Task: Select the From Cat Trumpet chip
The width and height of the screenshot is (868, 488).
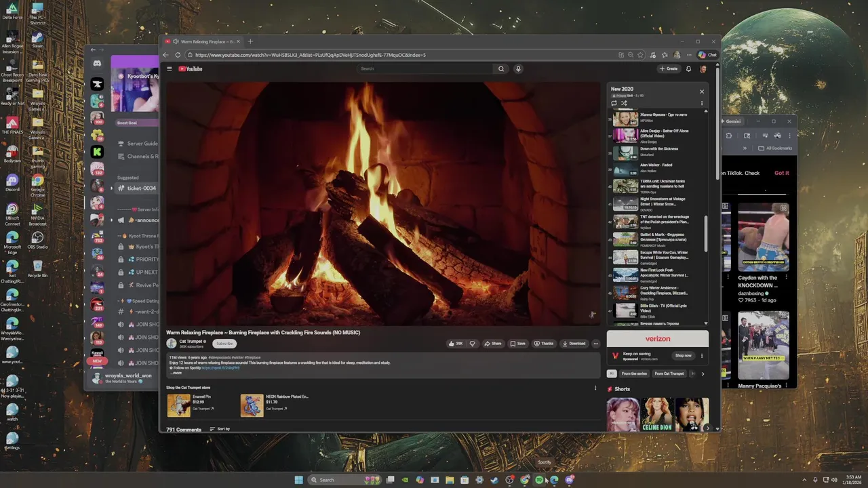Action: tap(669, 373)
